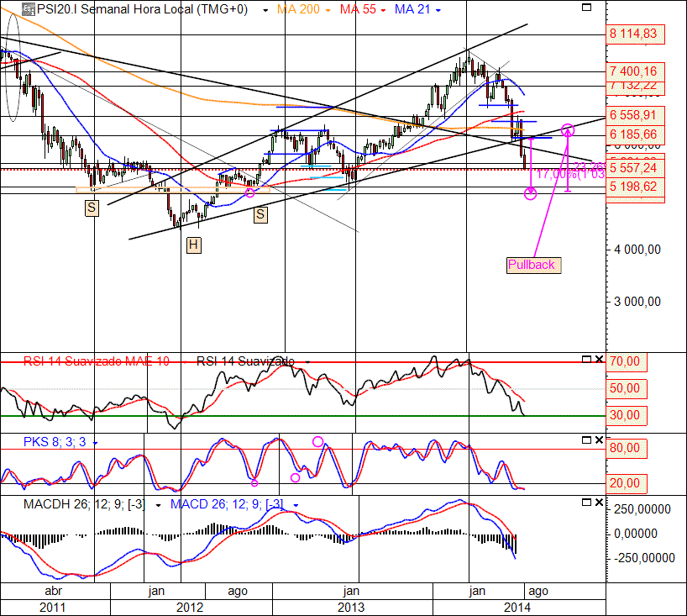Screen dimensions: 687x616
Task: Click the 5 198,62 price level label
Action: pos(635,187)
